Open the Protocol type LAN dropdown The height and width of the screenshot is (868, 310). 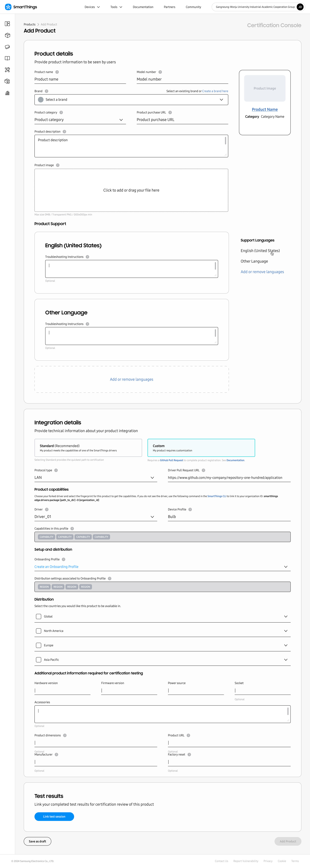tap(96, 477)
